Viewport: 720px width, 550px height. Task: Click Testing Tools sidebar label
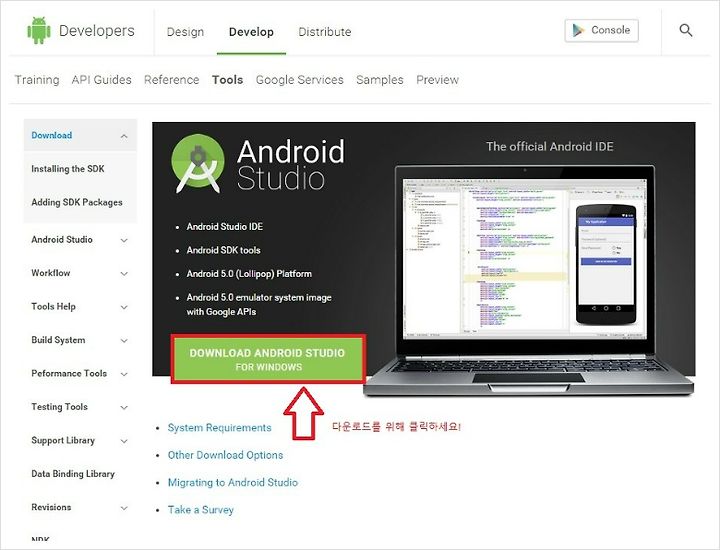pos(59,407)
